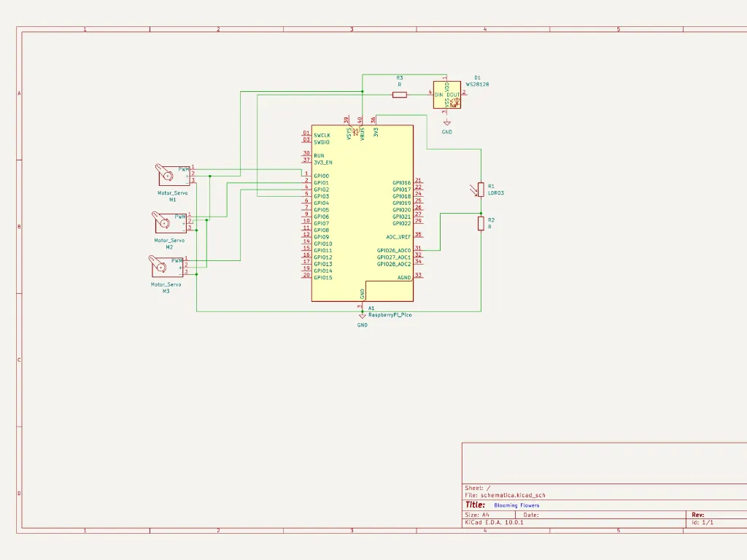Select the Motor_Servo M1 symbol
This screenshot has height=560, width=747.
click(x=168, y=177)
